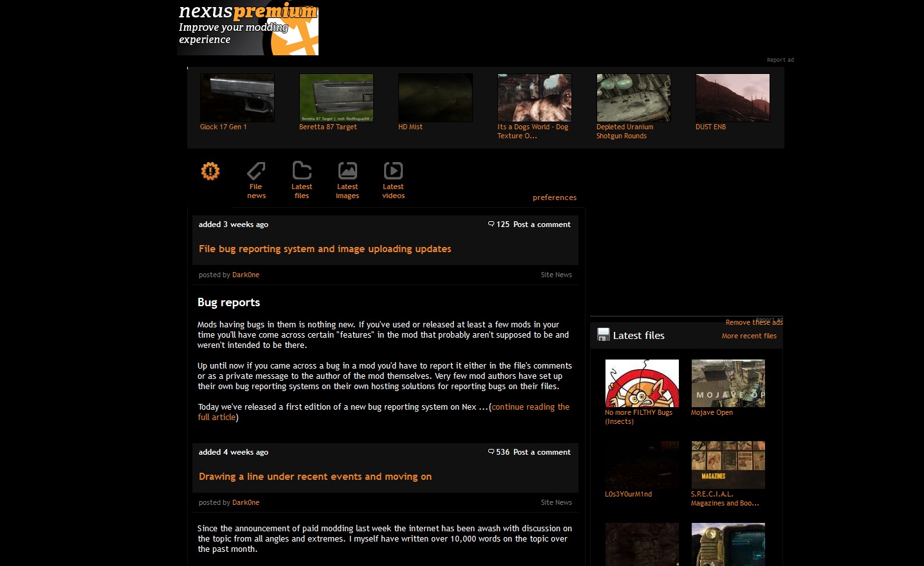This screenshot has width=924, height=566.
Task: Open Latest files folder icon
Action: 302,170
